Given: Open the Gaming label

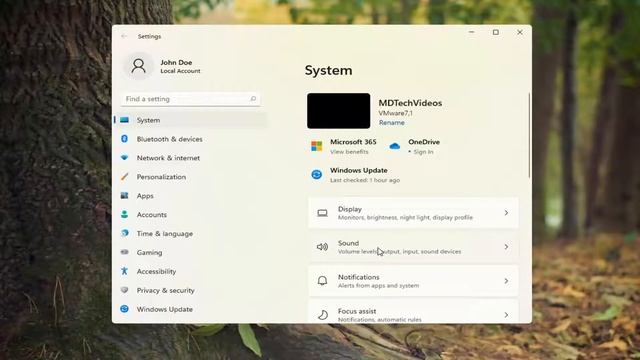Looking at the screenshot, I should 149,252.
